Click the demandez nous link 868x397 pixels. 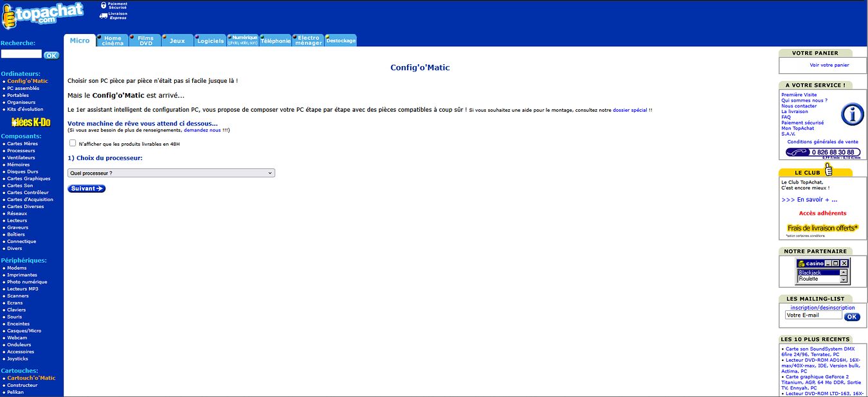click(203, 130)
